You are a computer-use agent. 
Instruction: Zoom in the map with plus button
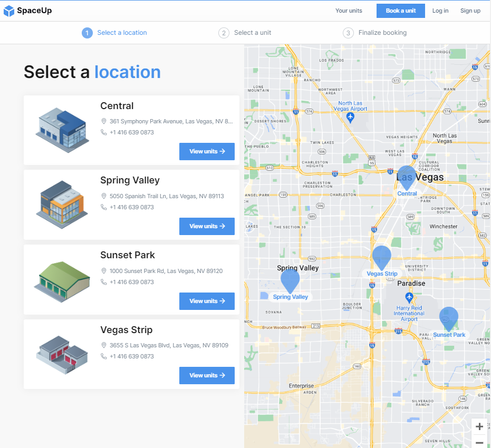pos(479,426)
